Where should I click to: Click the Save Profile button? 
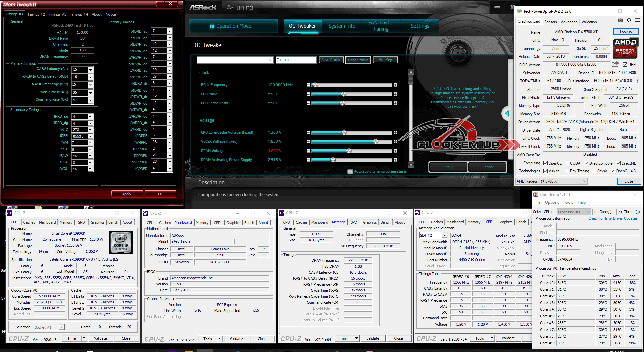(331, 60)
